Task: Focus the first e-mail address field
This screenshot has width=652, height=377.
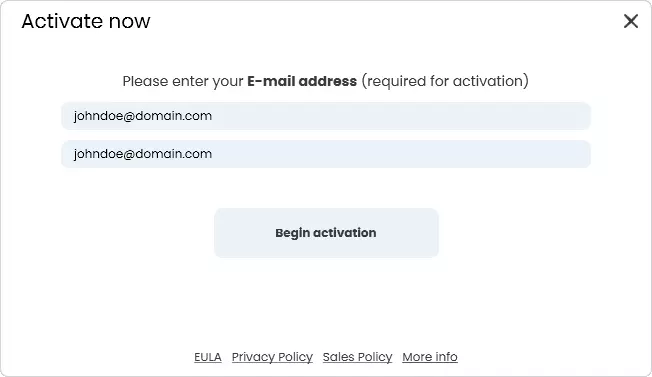Action: (x=326, y=116)
